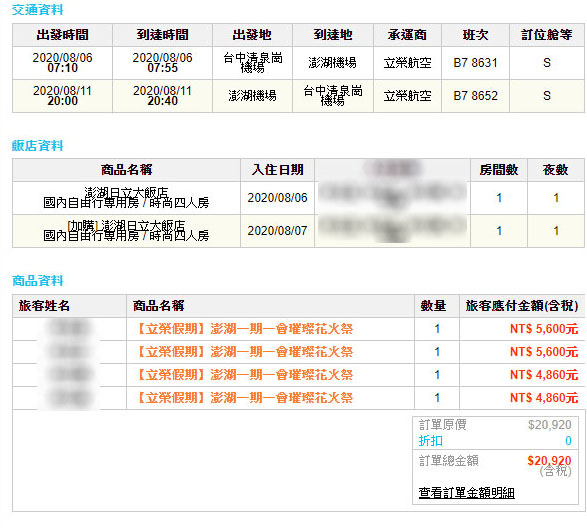Select arrival time 2020/08/06 07:55

click(x=162, y=63)
